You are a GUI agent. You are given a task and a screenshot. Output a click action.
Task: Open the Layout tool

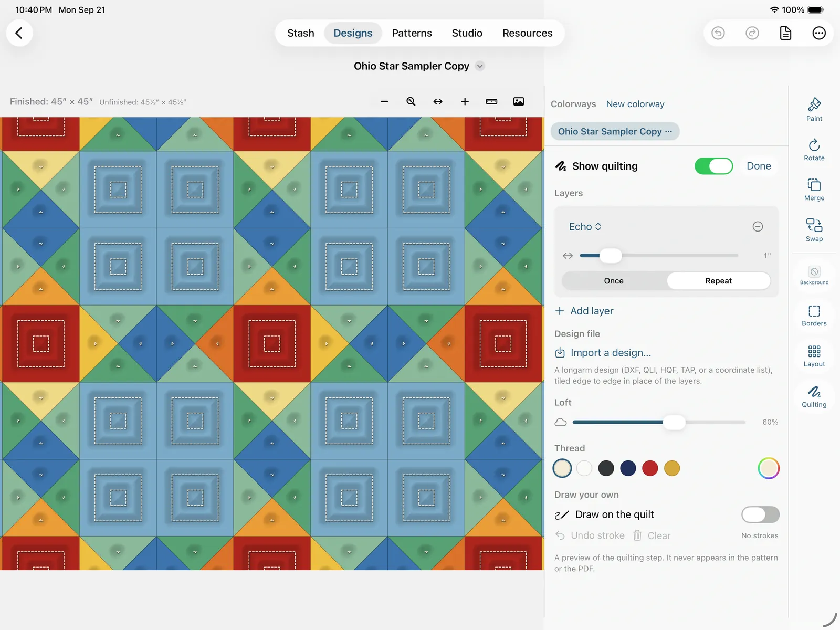(814, 355)
